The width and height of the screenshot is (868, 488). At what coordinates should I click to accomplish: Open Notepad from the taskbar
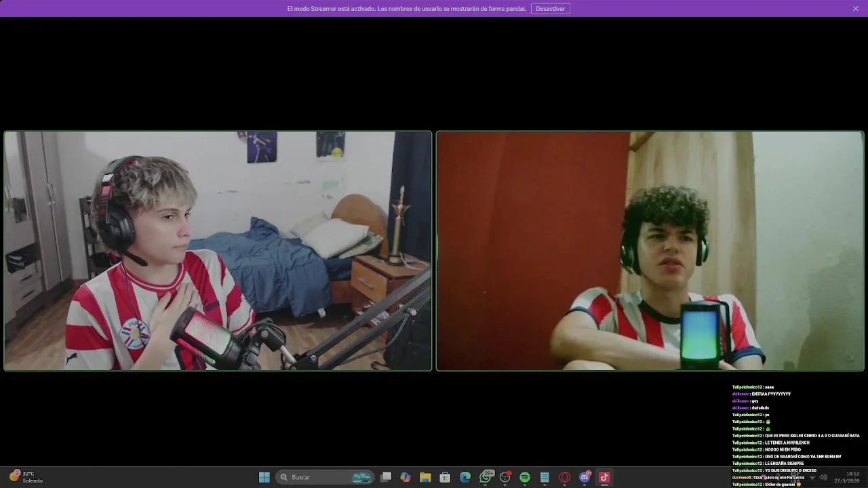click(545, 477)
